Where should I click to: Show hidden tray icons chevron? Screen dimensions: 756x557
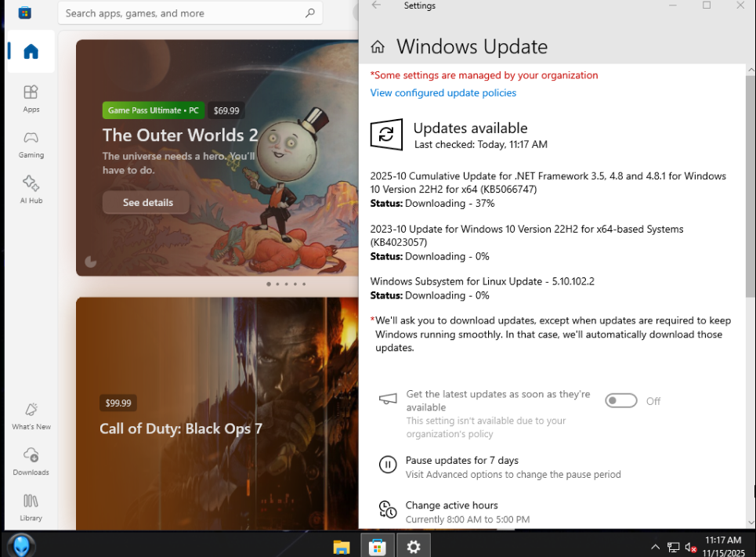(655, 547)
